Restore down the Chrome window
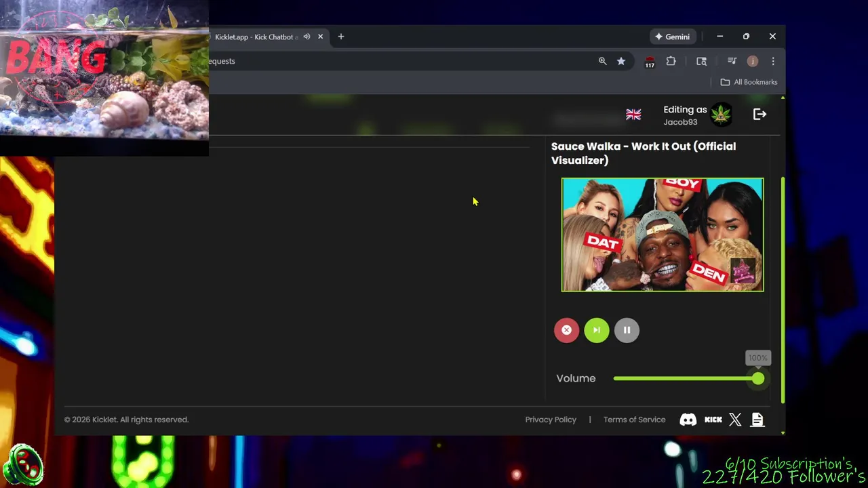The width and height of the screenshot is (868, 488). 746,37
